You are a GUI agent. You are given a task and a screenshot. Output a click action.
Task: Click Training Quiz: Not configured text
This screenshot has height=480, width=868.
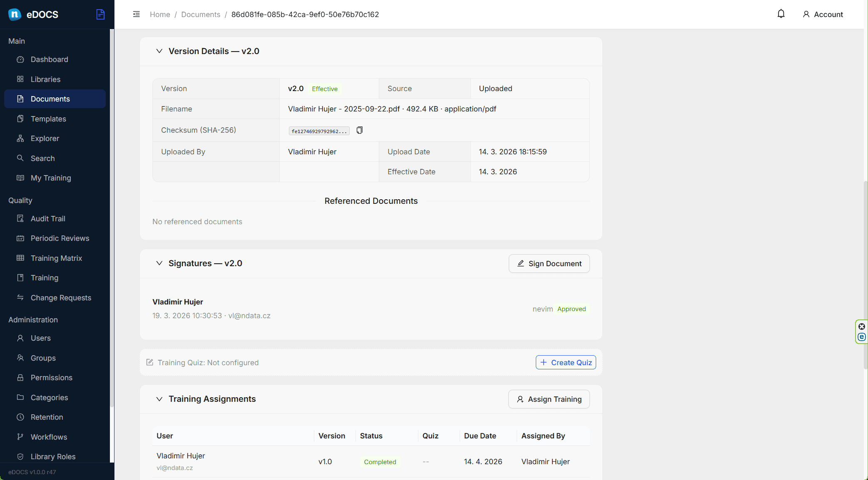click(x=208, y=363)
